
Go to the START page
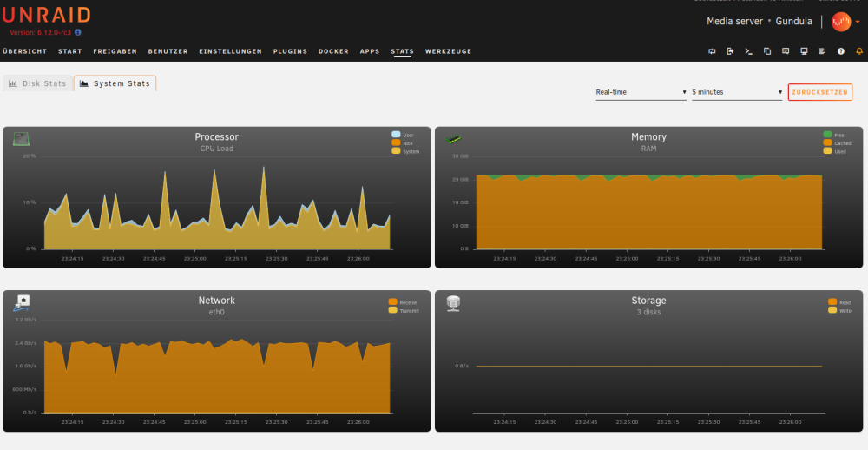[x=70, y=51]
